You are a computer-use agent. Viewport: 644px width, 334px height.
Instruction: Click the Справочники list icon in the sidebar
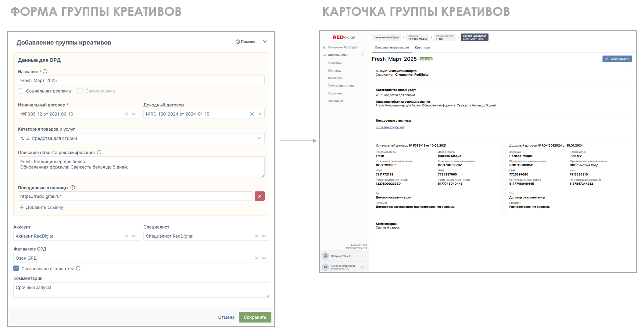tap(324, 55)
